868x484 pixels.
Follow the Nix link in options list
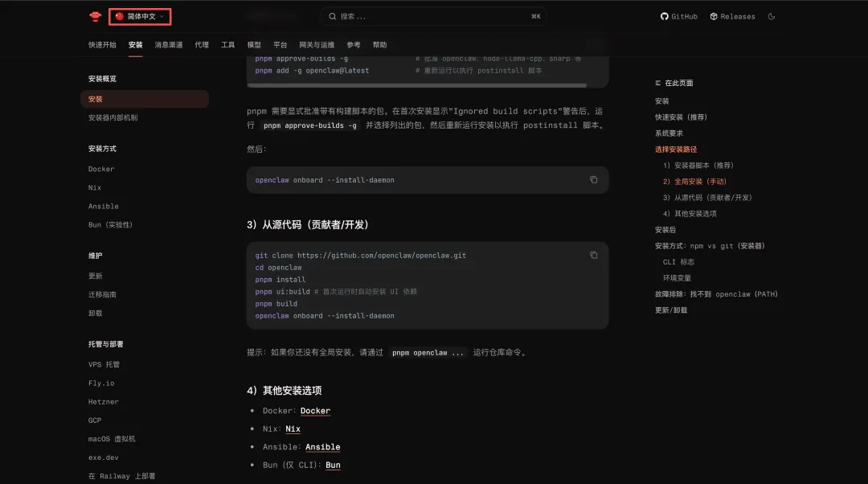293,429
